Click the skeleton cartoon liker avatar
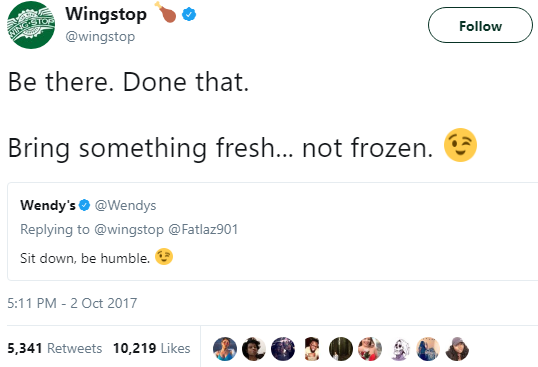The width and height of the screenshot is (538, 367). (399, 349)
